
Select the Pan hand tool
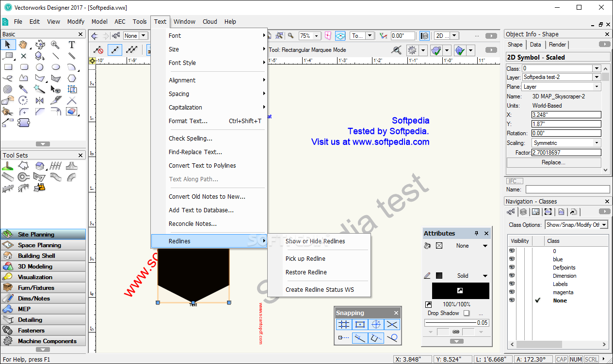[x=23, y=45]
